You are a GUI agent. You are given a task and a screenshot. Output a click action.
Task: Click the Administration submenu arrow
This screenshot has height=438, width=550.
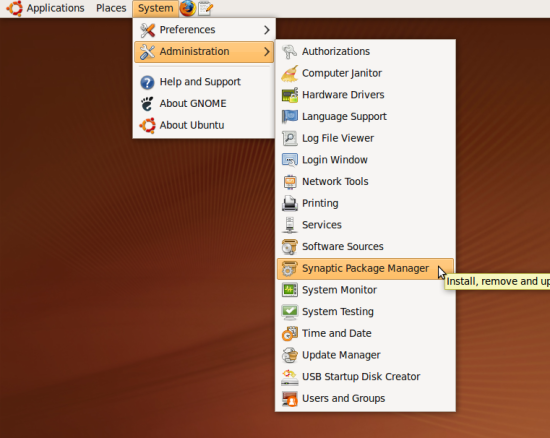coord(267,52)
